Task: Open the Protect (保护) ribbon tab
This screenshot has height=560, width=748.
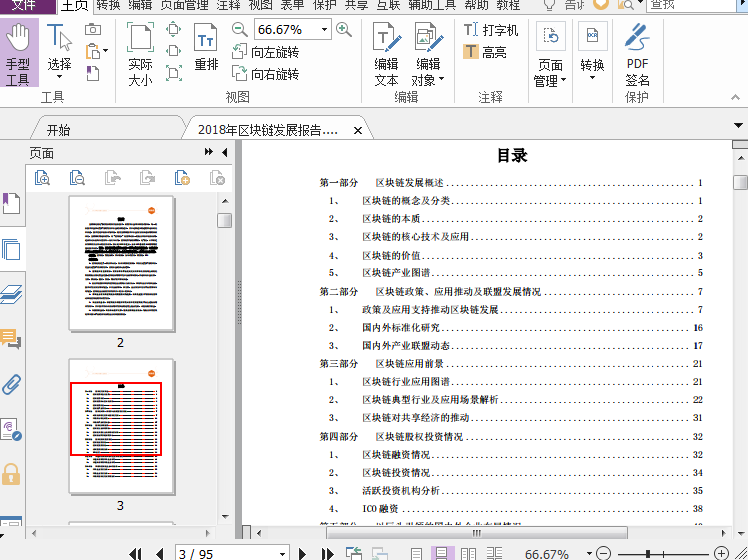Action: coord(324,6)
